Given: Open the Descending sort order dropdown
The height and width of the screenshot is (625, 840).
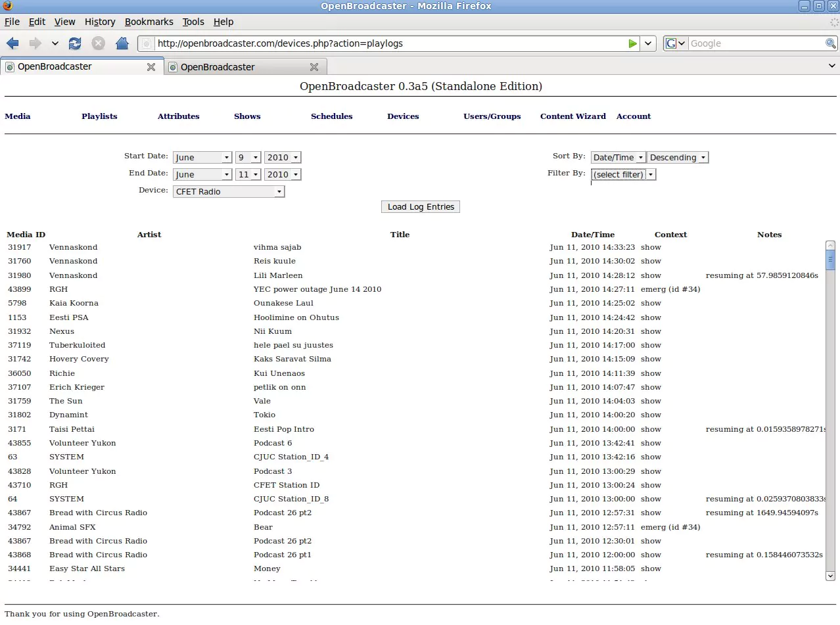Looking at the screenshot, I should coord(678,158).
